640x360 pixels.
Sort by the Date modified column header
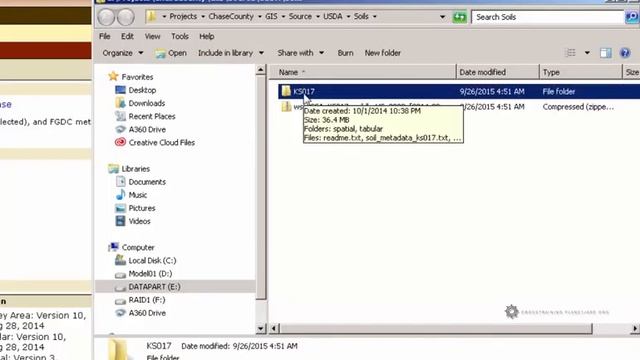click(498, 72)
